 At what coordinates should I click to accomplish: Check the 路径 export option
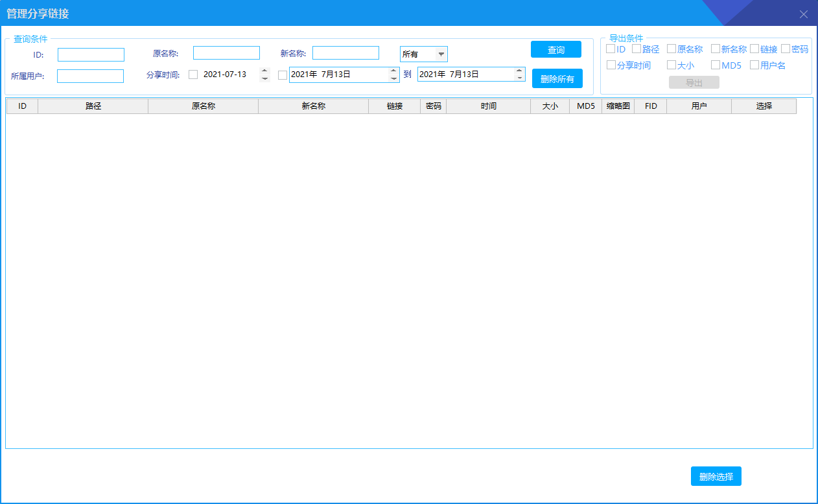[x=637, y=49]
